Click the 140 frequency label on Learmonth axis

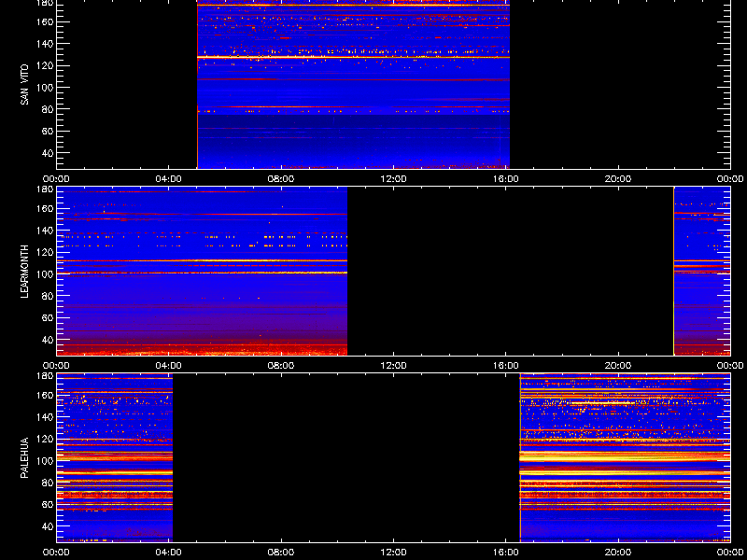(x=46, y=231)
